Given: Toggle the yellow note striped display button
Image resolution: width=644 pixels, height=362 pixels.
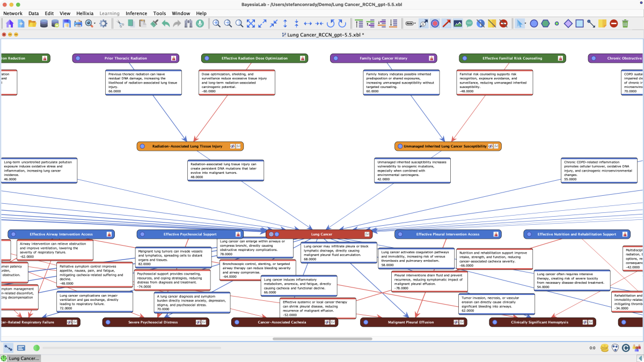Looking at the screenshot, I should click(x=492, y=24).
